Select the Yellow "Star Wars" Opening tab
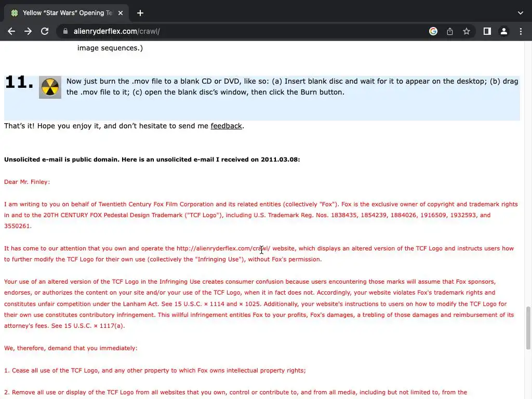The height and width of the screenshot is (399, 532). pos(66,13)
